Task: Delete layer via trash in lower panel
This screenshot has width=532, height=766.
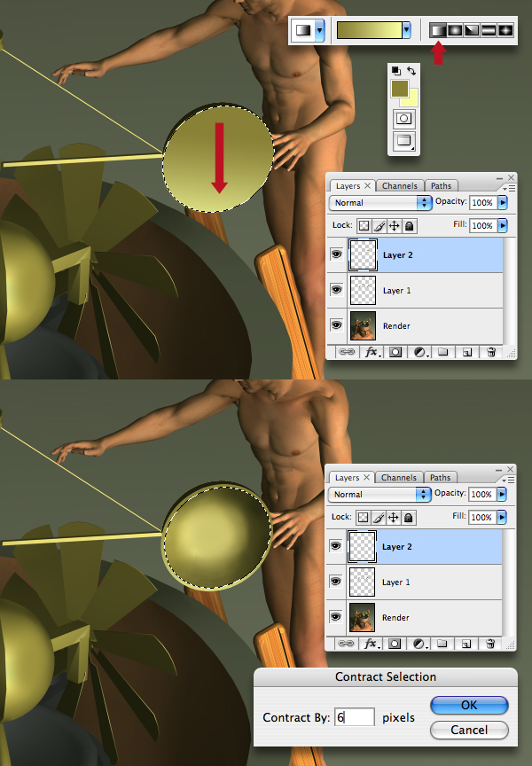Action: click(x=490, y=644)
